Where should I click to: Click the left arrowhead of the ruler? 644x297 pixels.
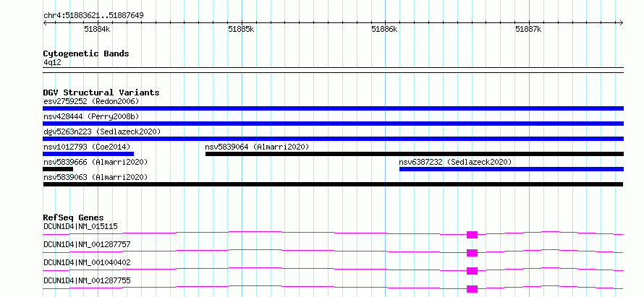pyautogui.click(x=45, y=22)
